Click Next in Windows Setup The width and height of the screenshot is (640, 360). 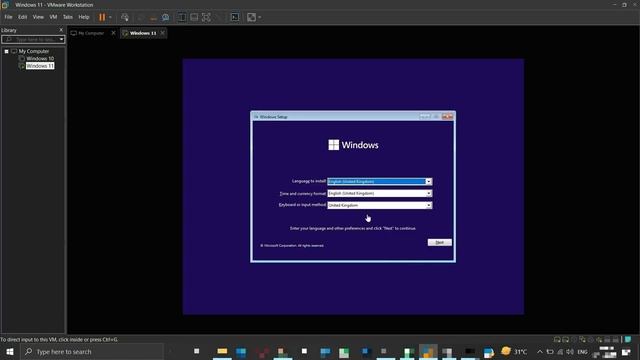[x=440, y=242]
